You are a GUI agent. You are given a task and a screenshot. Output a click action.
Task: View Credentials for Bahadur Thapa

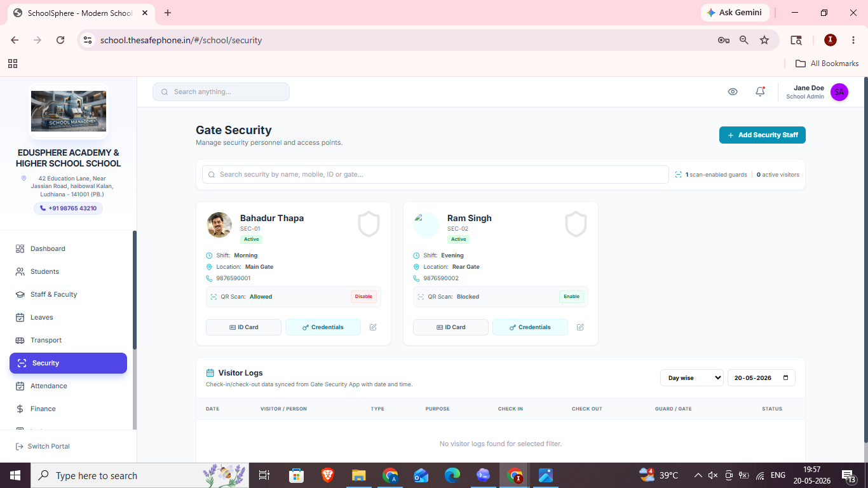(x=323, y=327)
